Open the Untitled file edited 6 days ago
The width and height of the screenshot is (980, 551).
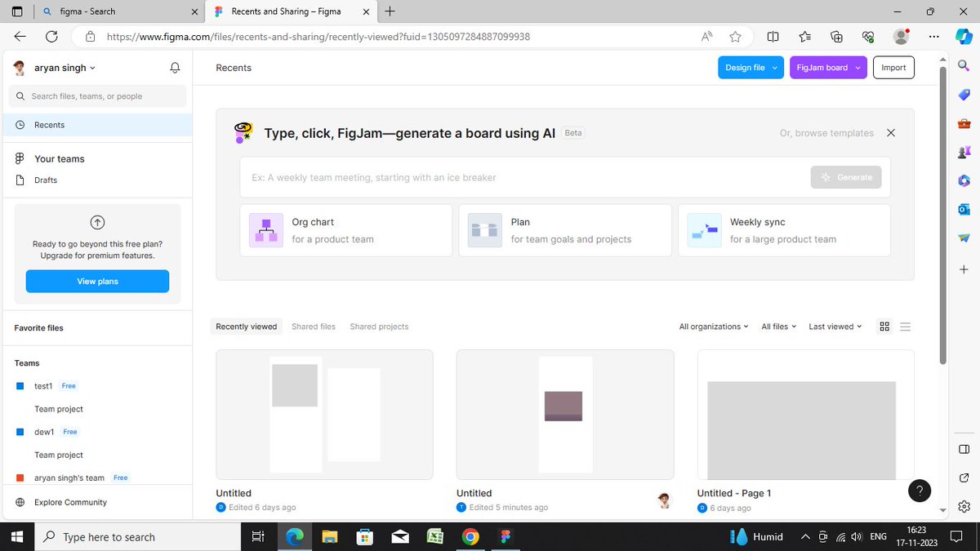[324, 415]
